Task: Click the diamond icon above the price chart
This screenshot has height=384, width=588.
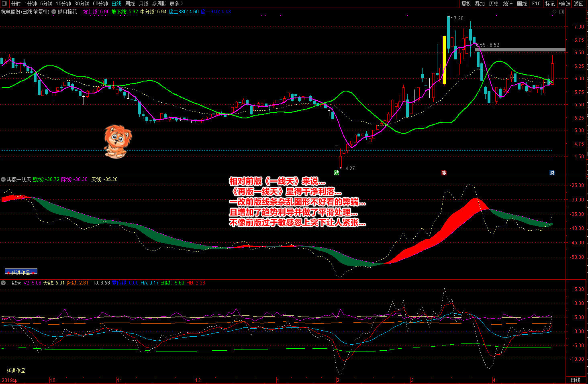Action: coord(555,12)
